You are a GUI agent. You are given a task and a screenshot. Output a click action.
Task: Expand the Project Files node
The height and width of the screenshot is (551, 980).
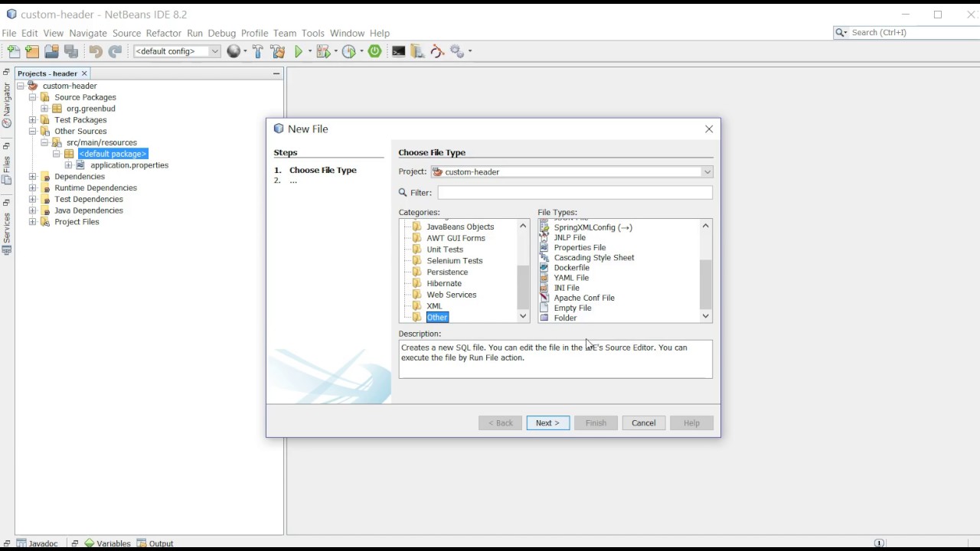pos(32,222)
